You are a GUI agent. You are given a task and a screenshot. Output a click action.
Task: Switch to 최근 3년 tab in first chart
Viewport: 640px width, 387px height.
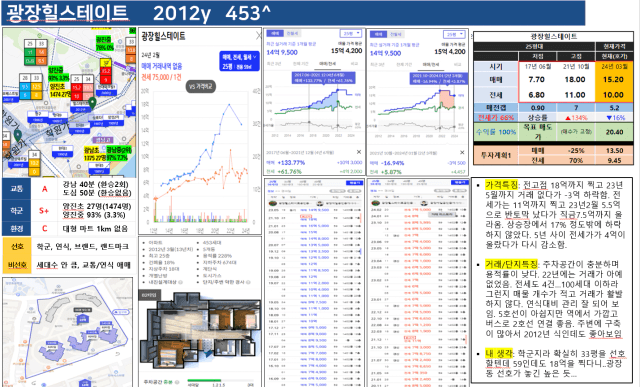click(x=274, y=64)
